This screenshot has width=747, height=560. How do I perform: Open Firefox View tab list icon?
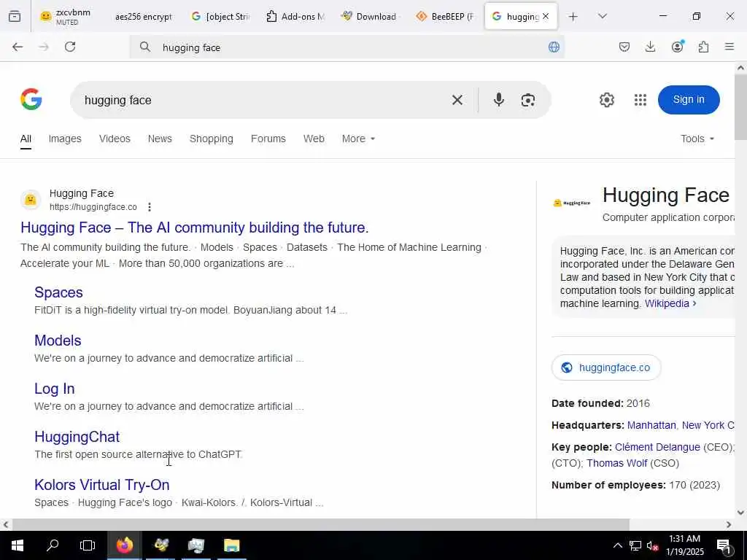click(x=15, y=16)
